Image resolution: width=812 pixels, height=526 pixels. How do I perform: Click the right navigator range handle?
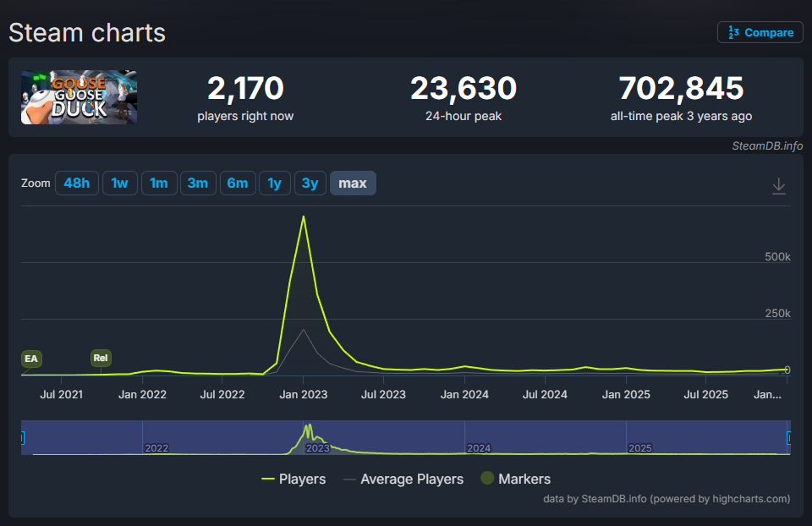point(790,437)
